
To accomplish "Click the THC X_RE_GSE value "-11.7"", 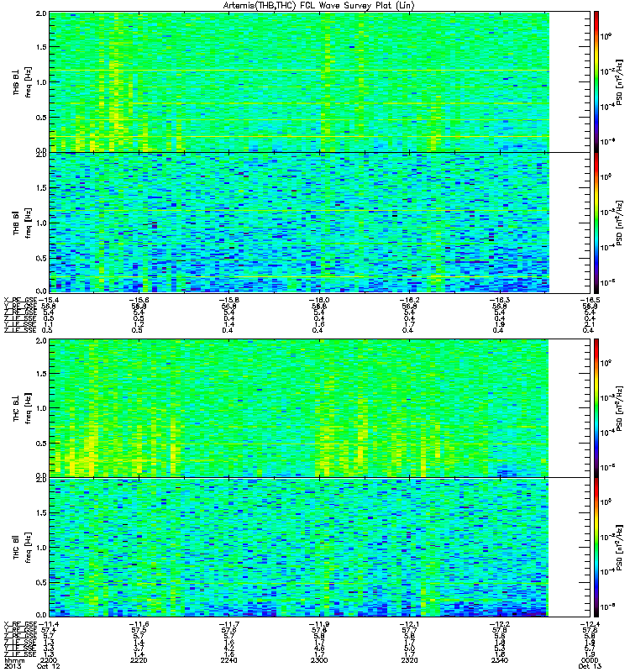I will (x=229, y=624).
